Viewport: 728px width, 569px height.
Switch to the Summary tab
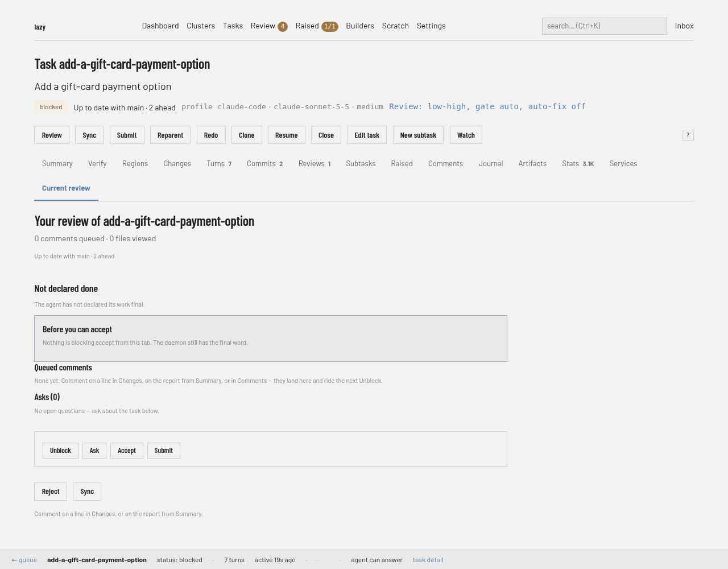pos(57,164)
